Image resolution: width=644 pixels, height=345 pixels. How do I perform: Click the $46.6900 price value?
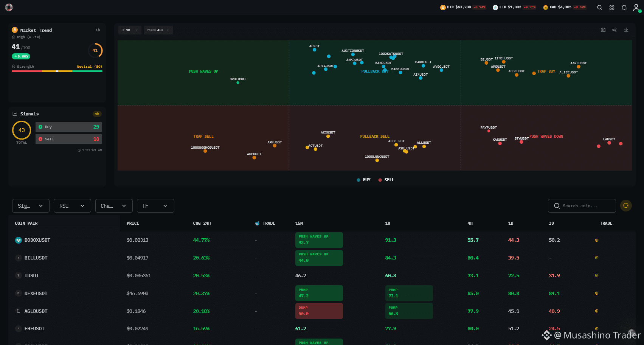137,294
